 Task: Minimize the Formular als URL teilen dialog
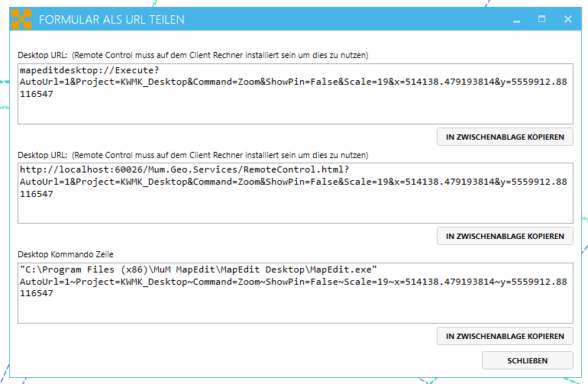coord(517,19)
